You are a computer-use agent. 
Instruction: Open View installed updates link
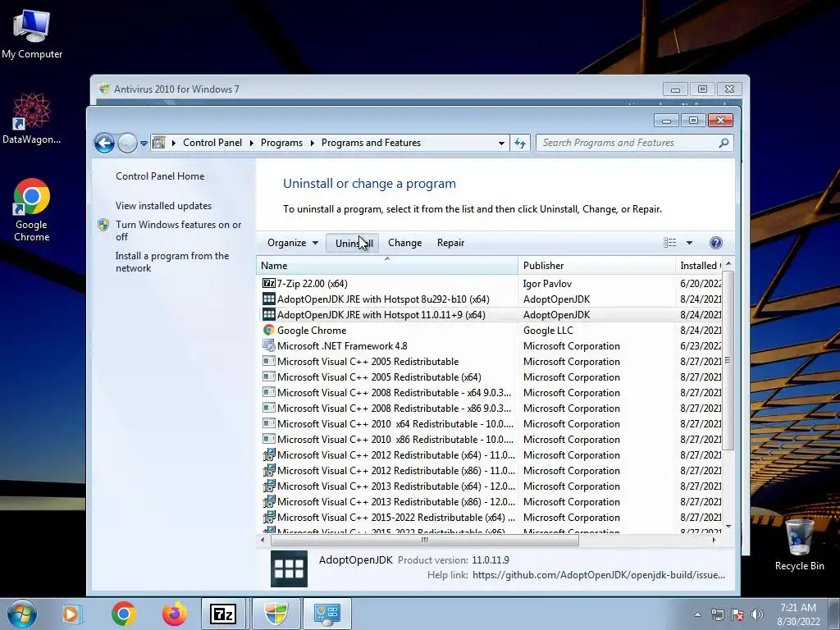tap(163, 206)
